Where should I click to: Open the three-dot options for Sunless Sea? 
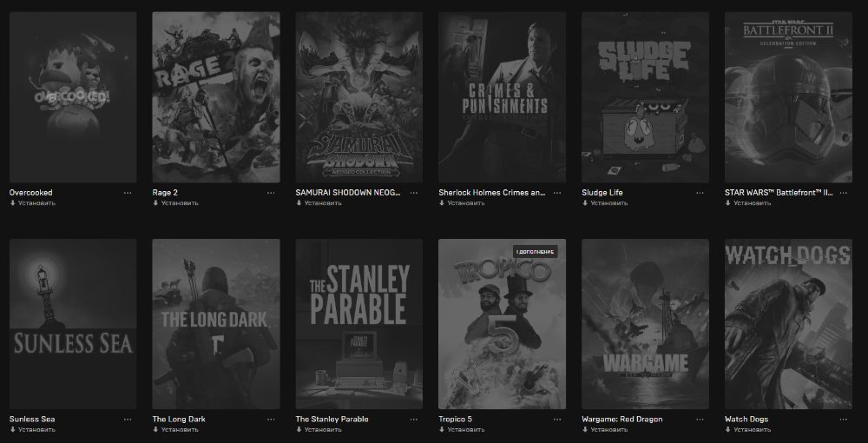click(128, 420)
